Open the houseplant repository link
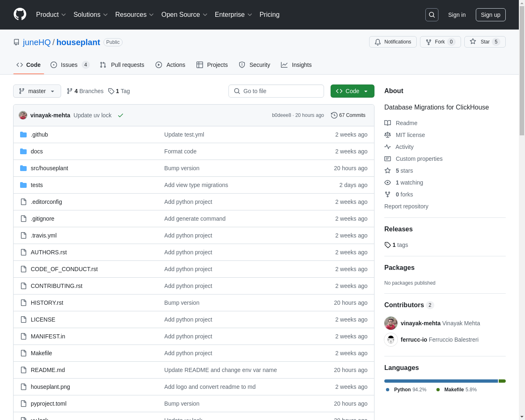Image resolution: width=525 pixels, height=420 pixels. (x=78, y=42)
